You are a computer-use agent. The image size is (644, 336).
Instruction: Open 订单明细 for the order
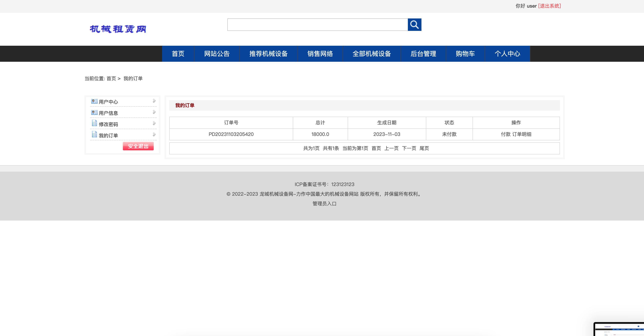click(522, 134)
